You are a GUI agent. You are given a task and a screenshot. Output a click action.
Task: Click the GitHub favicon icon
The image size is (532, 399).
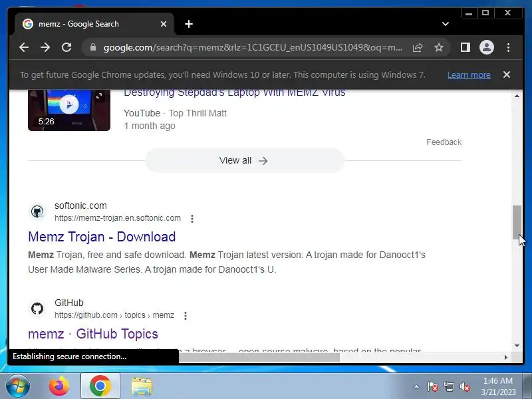click(x=37, y=309)
